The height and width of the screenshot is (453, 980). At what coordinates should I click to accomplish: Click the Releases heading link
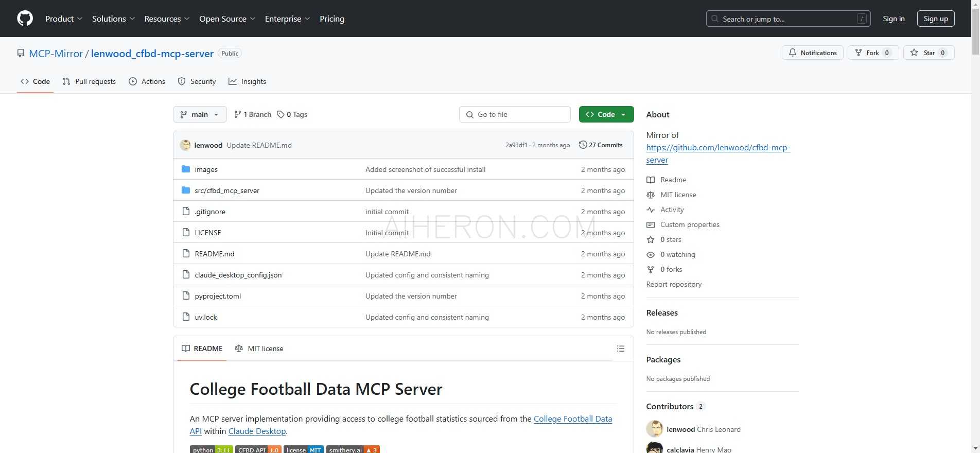[x=662, y=312]
